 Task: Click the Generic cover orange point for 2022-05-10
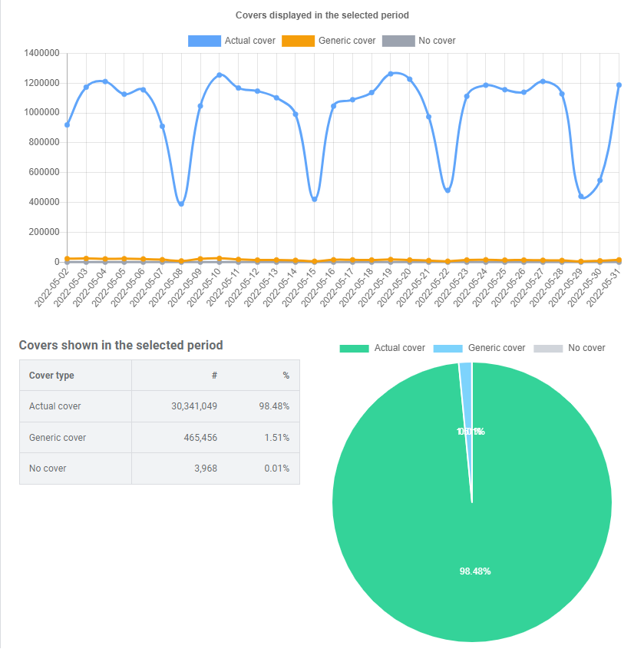coord(220,258)
